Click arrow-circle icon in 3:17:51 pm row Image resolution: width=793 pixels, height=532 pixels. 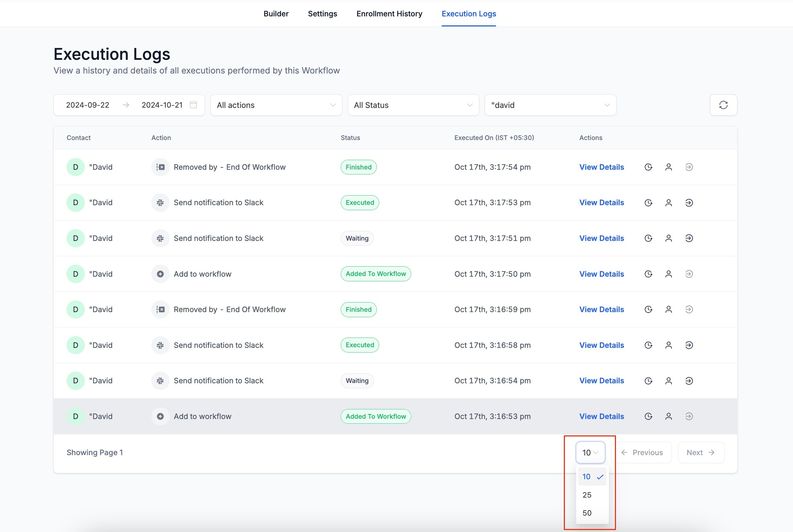688,238
